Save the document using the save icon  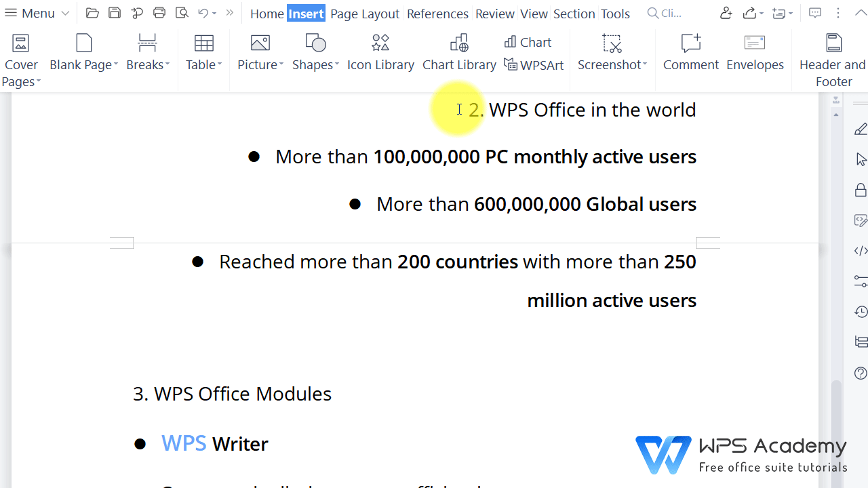[x=114, y=12]
